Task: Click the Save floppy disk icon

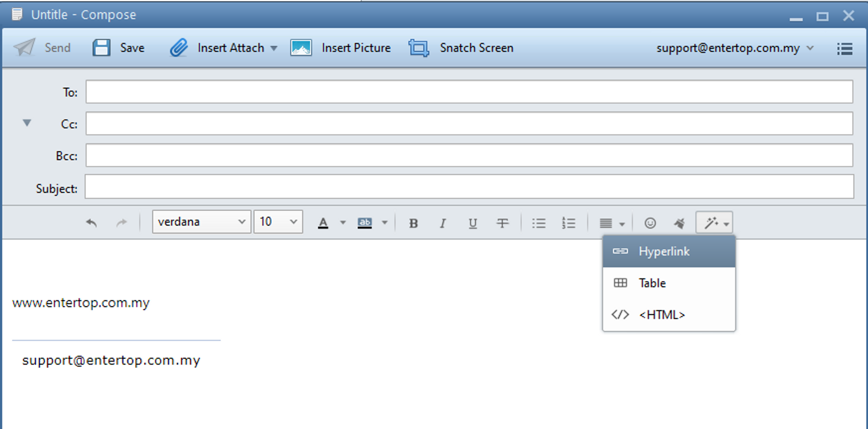Action: [101, 48]
